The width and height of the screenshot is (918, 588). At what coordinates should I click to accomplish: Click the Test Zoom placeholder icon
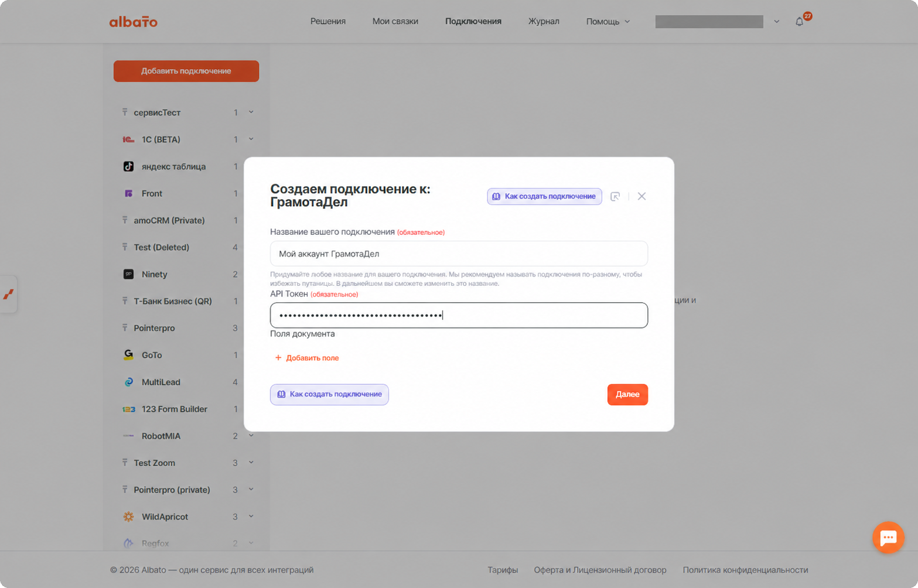[125, 462]
